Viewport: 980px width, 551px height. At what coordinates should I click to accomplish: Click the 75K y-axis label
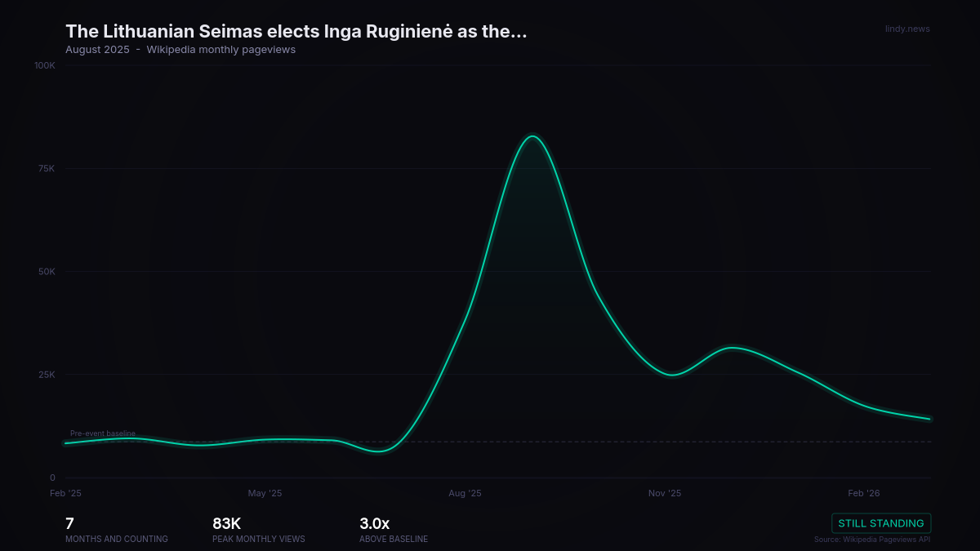click(x=47, y=168)
